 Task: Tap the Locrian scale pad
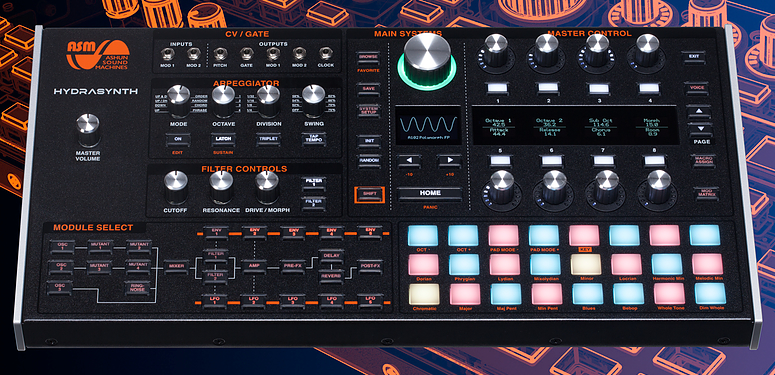(626, 265)
